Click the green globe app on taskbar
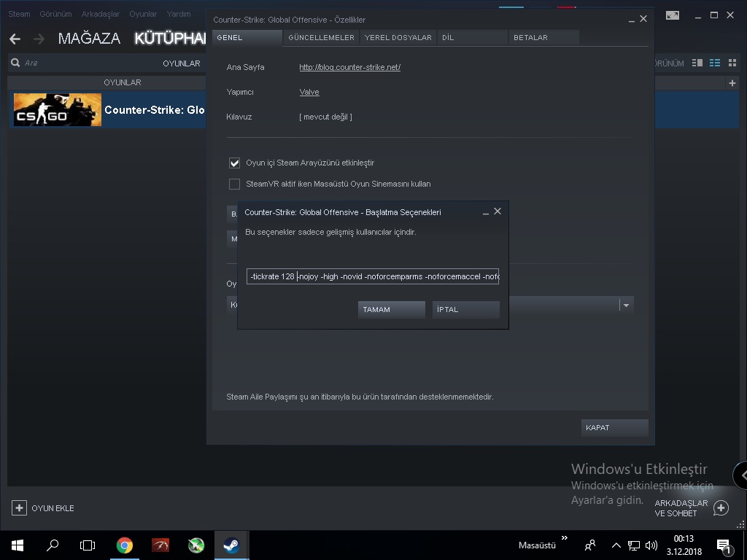 pyautogui.click(x=196, y=545)
